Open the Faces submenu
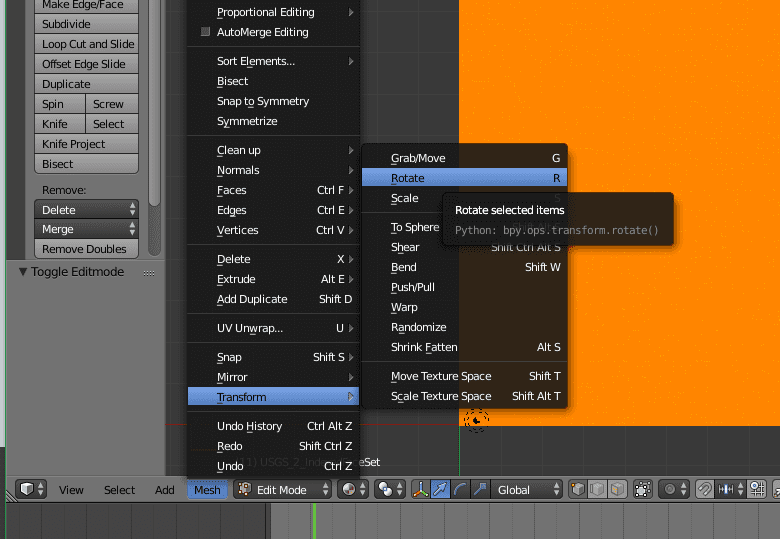 coord(273,190)
